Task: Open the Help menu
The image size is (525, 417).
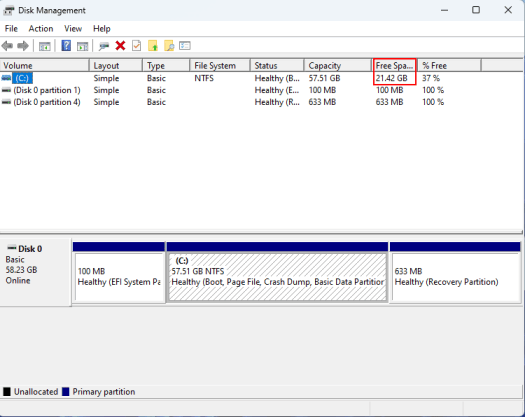Action: tap(102, 29)
